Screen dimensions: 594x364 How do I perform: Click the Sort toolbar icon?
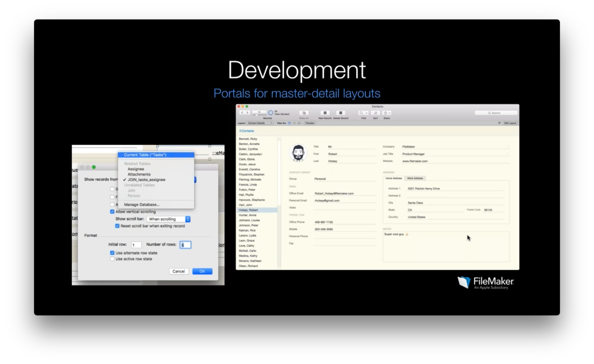coord(375,113)
